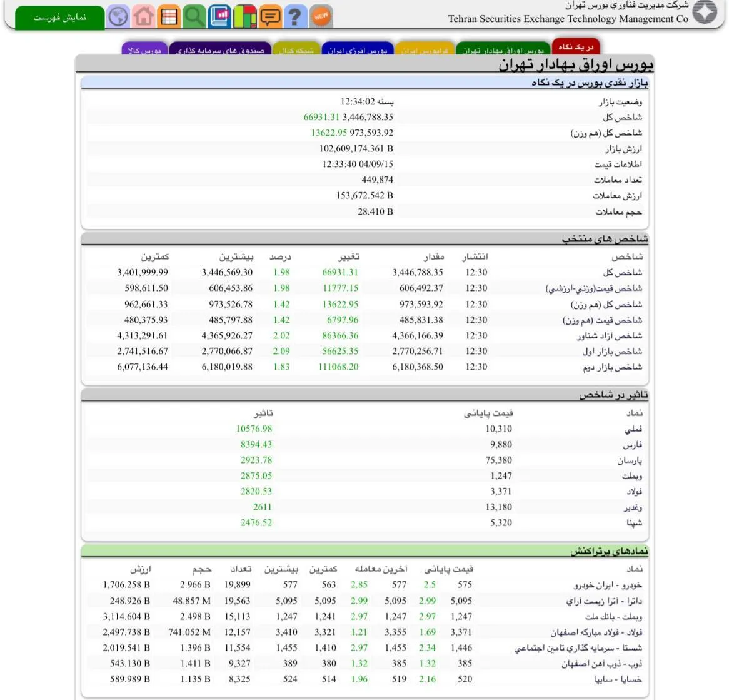Screen dimensions: 729x700
Task: Select the در یک نگاه tab
Action: (576, 47)
